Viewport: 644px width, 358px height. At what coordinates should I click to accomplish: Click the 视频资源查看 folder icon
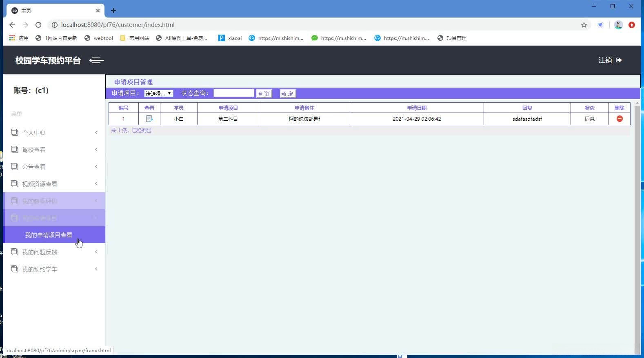[15, 183]
